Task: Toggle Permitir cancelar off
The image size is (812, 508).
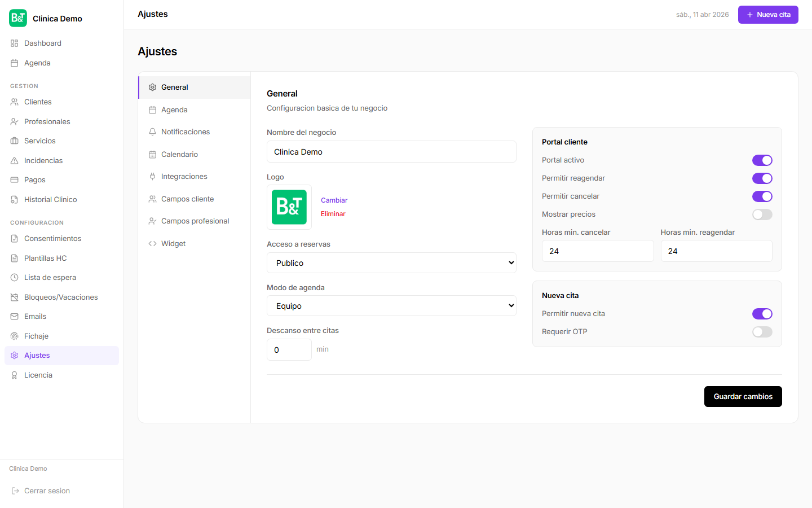Action: (762, 196)
